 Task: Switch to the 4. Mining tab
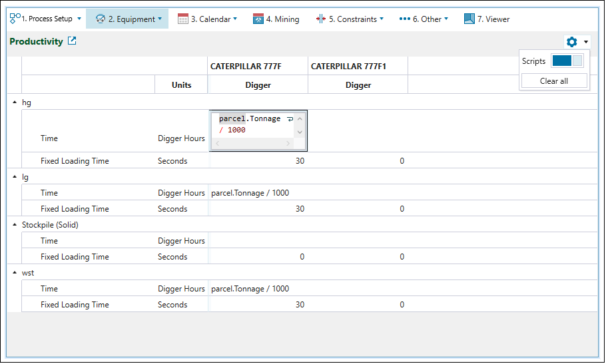pyautogui.click(x=276, y=19)
